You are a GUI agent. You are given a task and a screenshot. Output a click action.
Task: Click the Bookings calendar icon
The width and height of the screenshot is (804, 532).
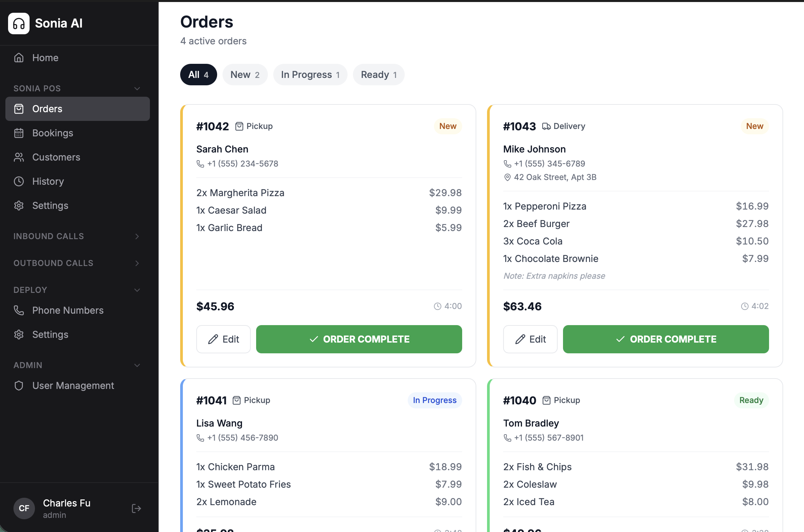19,133
